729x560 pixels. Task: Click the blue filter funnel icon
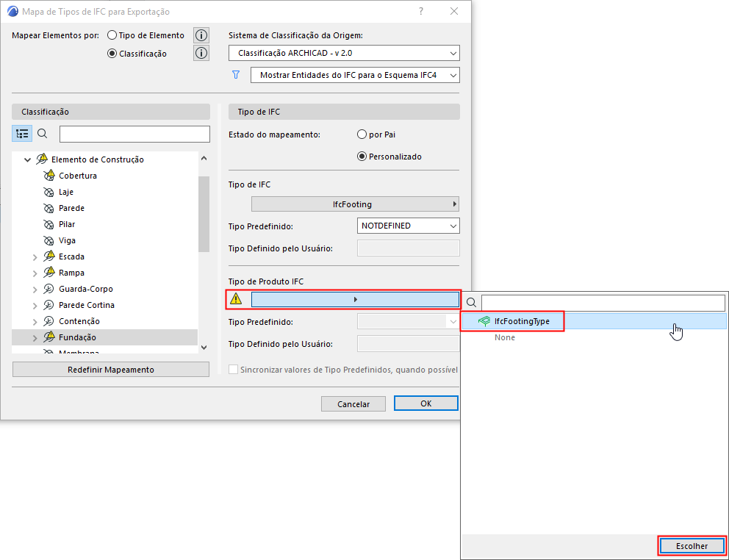pos(236,75)
